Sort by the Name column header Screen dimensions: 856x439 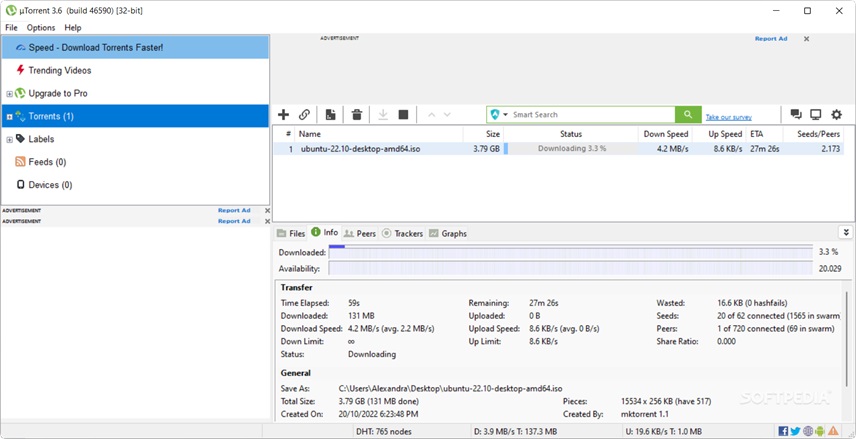point(379,134)
